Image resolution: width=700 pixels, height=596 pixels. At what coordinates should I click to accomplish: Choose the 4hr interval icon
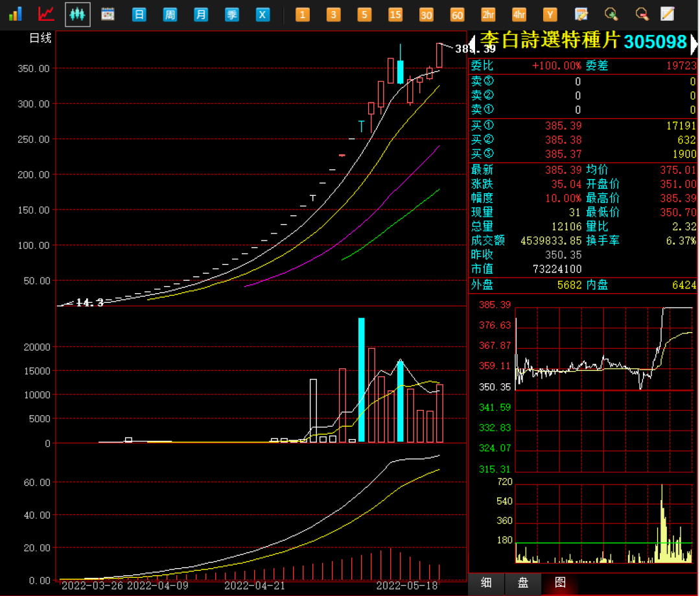(x=519, y=15)
